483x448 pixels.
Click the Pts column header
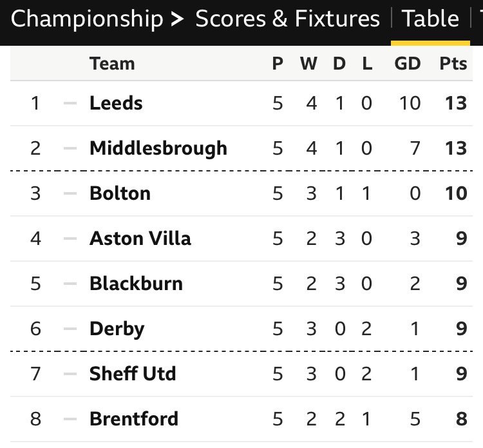pyautogui.click(x=453, y=64)
